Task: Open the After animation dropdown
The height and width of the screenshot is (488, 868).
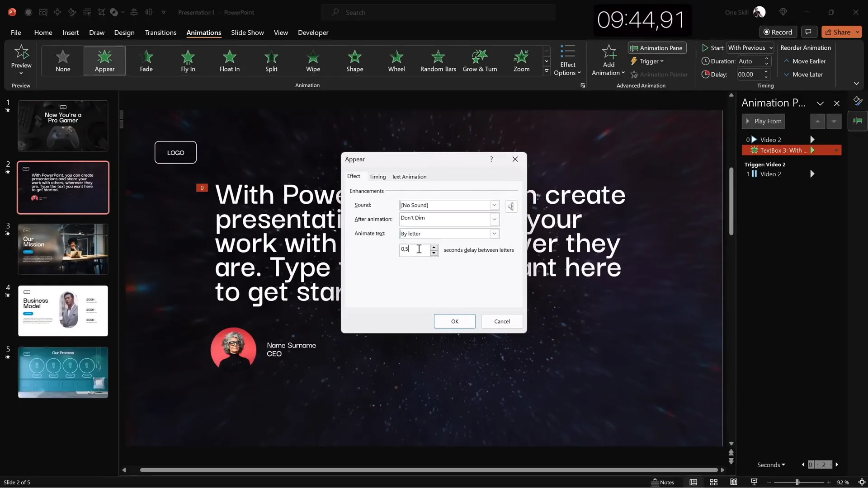Action: (x=494, y=219)
